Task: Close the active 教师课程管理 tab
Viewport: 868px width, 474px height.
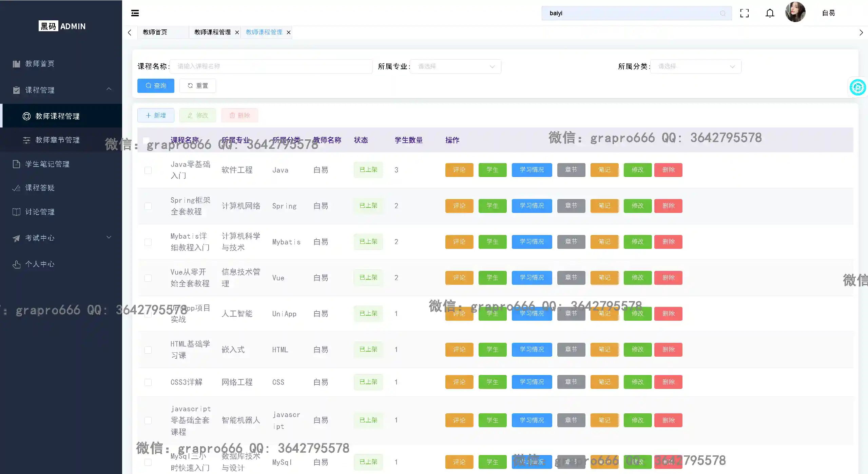Action: [x=289, y=33]
